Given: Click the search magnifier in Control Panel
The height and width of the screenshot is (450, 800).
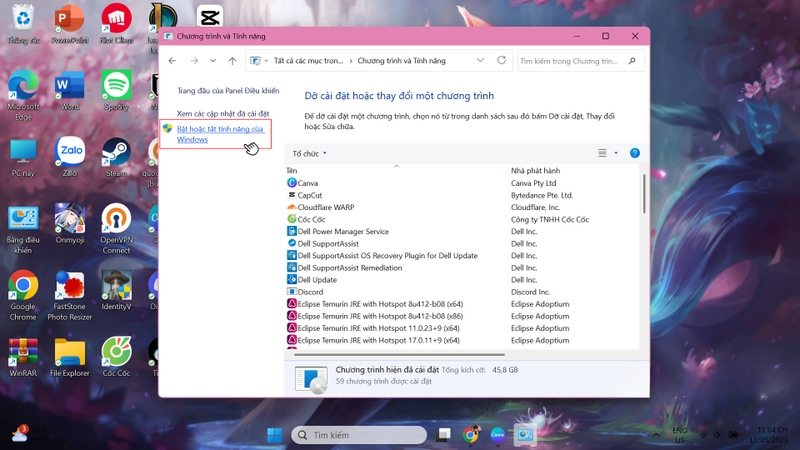Looking at the screenshot, I should (632, 61).
